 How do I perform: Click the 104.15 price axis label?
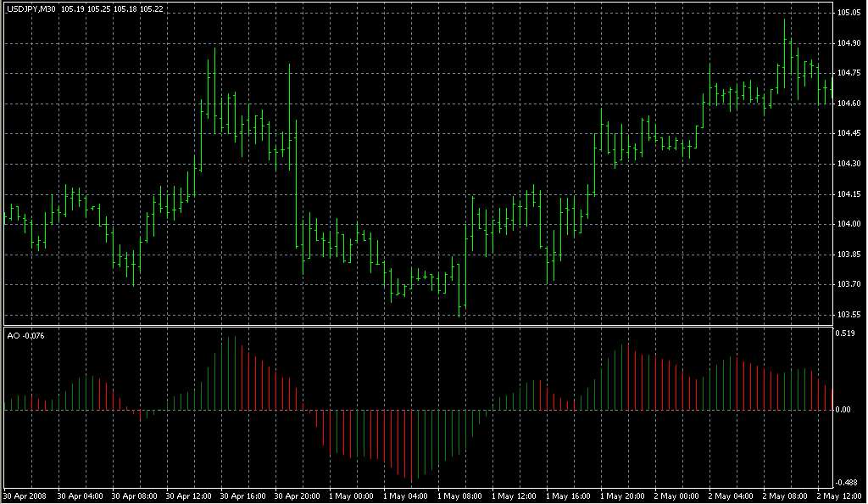point(849,194)
